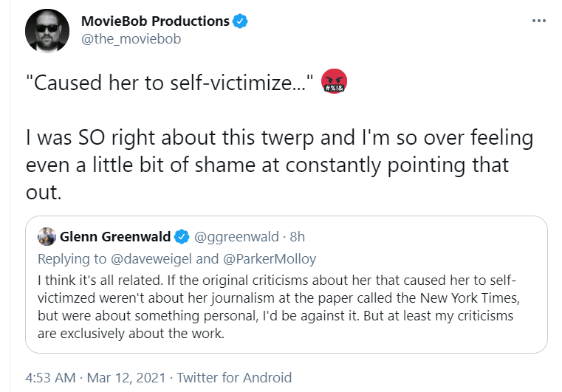Click Glenn Greenwald's verified checkmark badge
This screenshot has height=392, width=562.
(x=182, y=236)
